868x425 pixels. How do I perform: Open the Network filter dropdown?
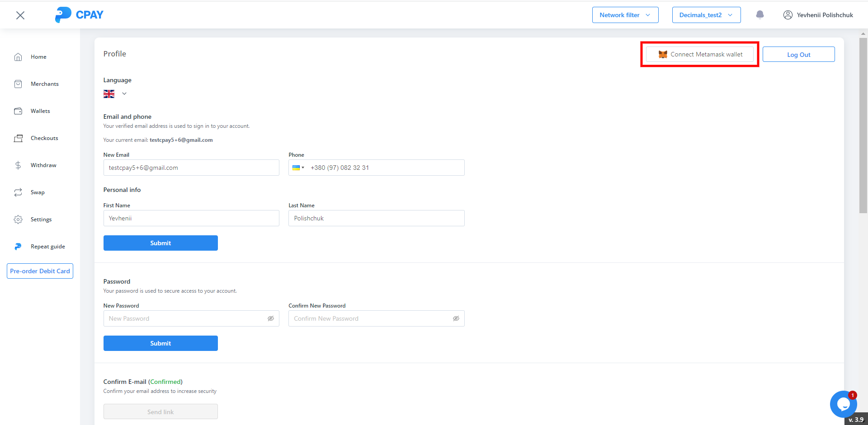click(x=625, y=15)
